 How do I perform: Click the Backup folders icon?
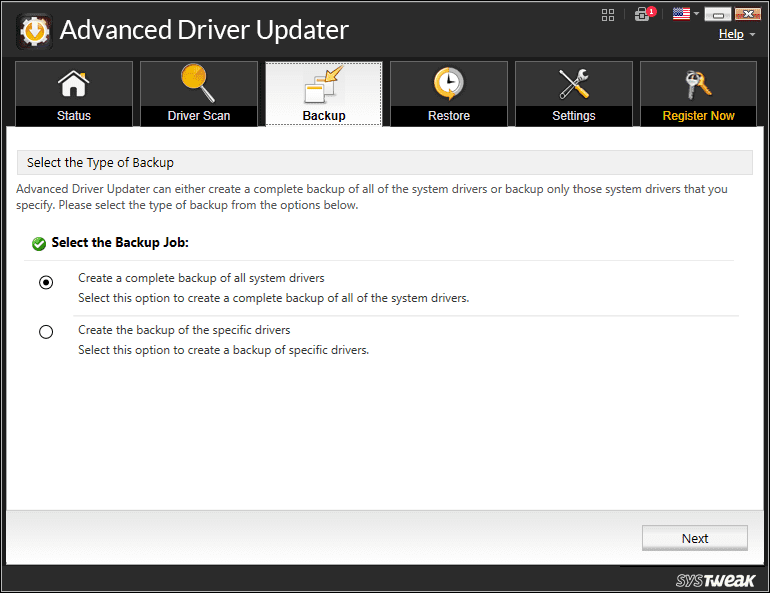pyautogui.click(x=324, y=84)
